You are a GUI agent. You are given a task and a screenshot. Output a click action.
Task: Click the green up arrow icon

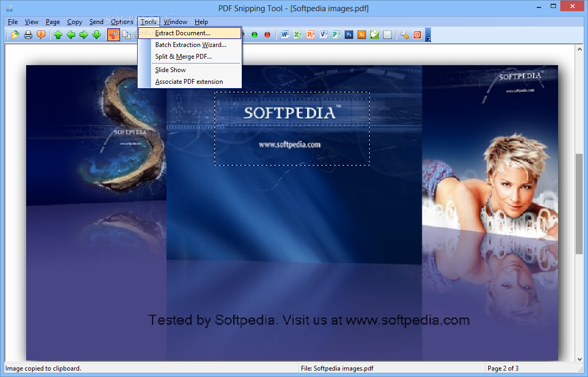[x=58, y=35]
